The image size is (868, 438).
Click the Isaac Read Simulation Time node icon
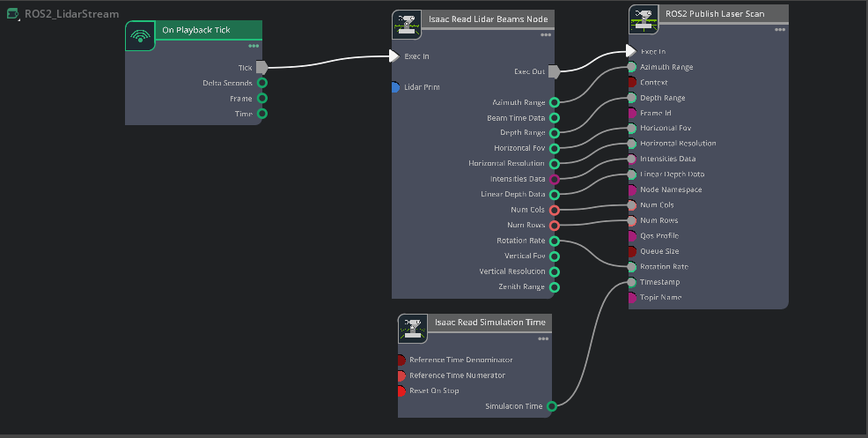(412, 328)
